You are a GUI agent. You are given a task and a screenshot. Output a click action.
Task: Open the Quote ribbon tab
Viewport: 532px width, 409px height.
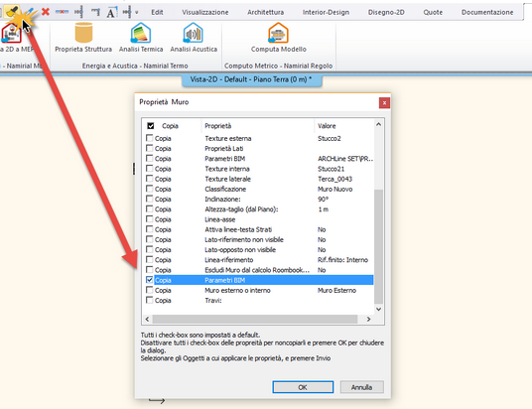click(x=433, y=12)
